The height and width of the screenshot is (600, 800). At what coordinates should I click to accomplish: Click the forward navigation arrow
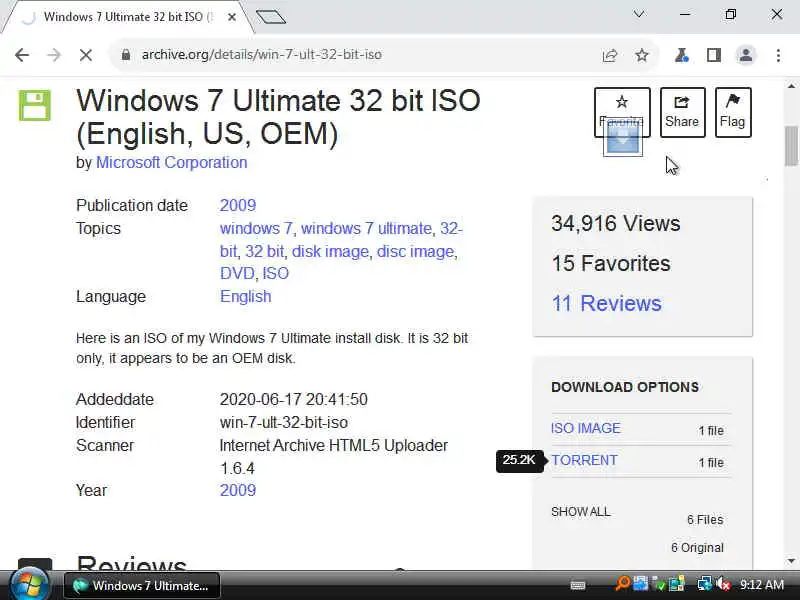point(54,55)
